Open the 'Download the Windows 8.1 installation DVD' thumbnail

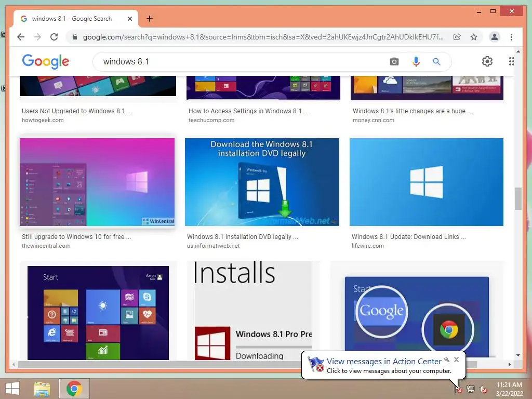262,182
